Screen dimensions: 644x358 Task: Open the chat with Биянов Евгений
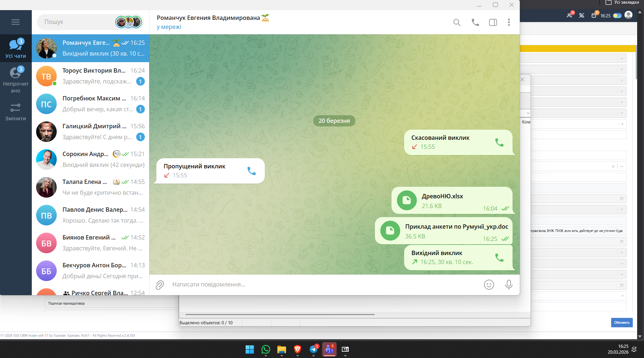[x=91, y=243]
